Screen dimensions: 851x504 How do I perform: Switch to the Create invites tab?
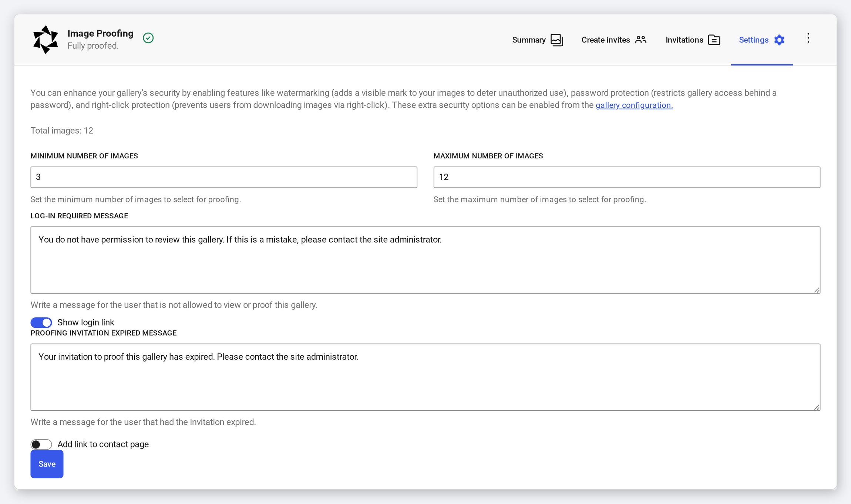(x=614, y=40)
